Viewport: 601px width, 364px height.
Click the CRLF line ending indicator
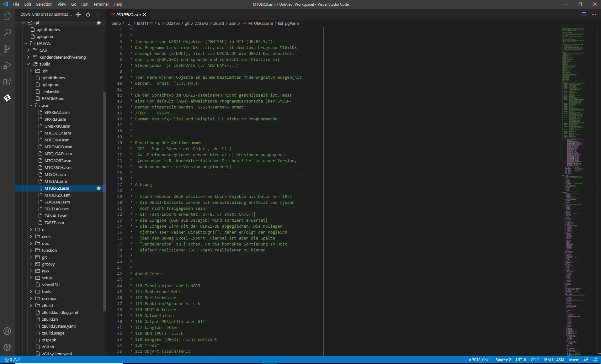coord(535,360)
